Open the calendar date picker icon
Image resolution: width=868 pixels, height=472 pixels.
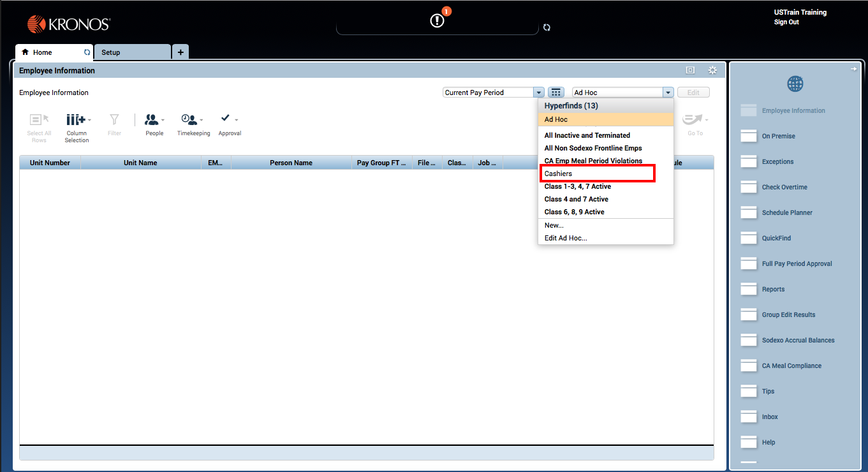(x=555, y=92)
